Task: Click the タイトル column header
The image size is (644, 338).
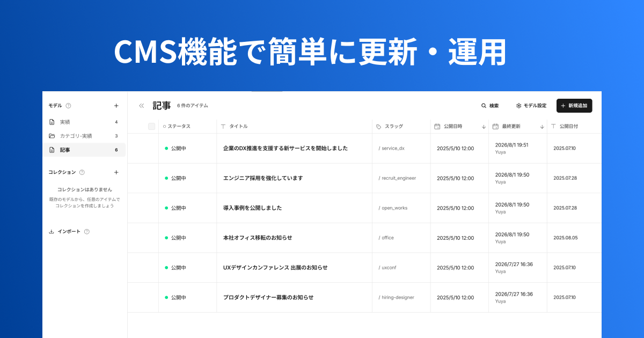Action: pos(294,127)
